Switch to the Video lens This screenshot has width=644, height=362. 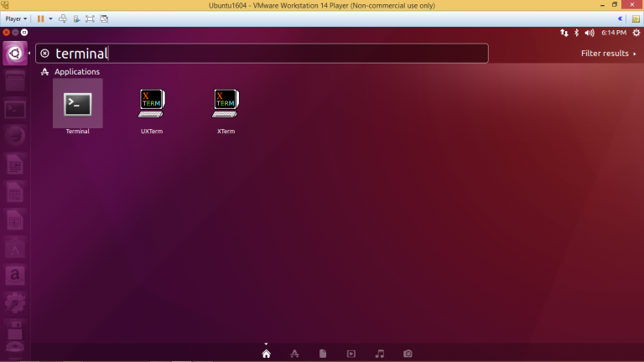351,354
